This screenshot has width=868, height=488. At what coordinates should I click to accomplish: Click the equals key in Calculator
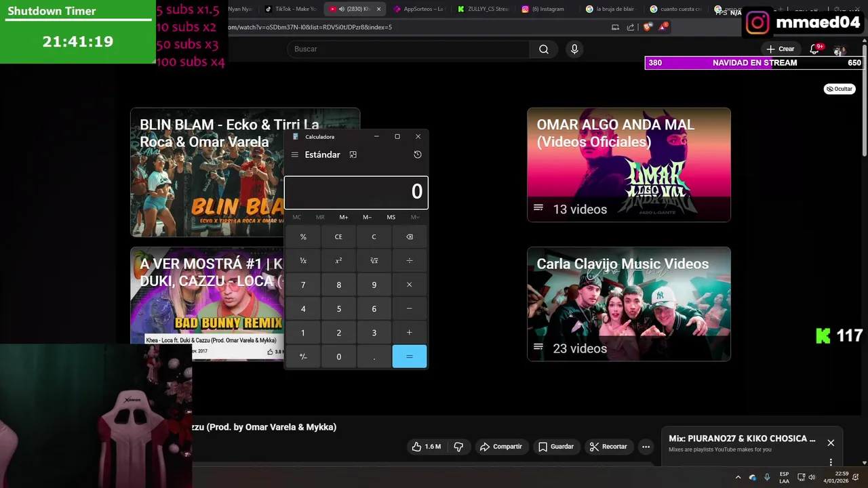tap(409, 357)
